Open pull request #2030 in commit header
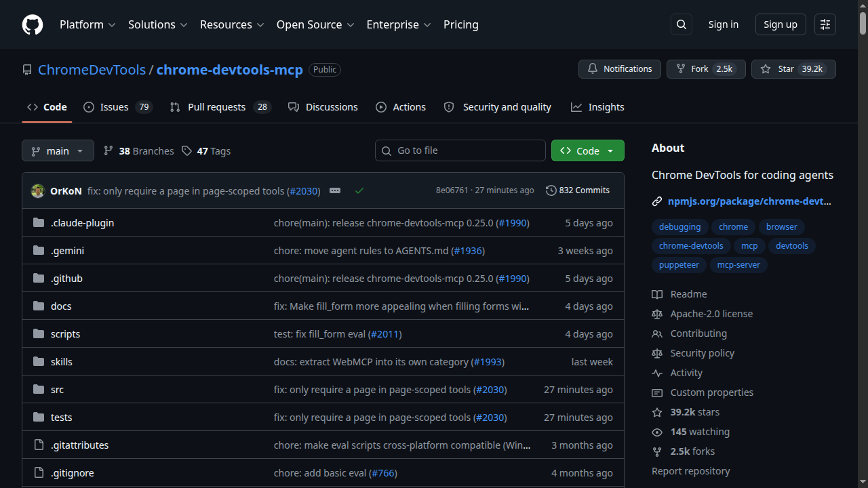Image resolution: width=868 pixels, height=488 pixels. pos(304,191)
